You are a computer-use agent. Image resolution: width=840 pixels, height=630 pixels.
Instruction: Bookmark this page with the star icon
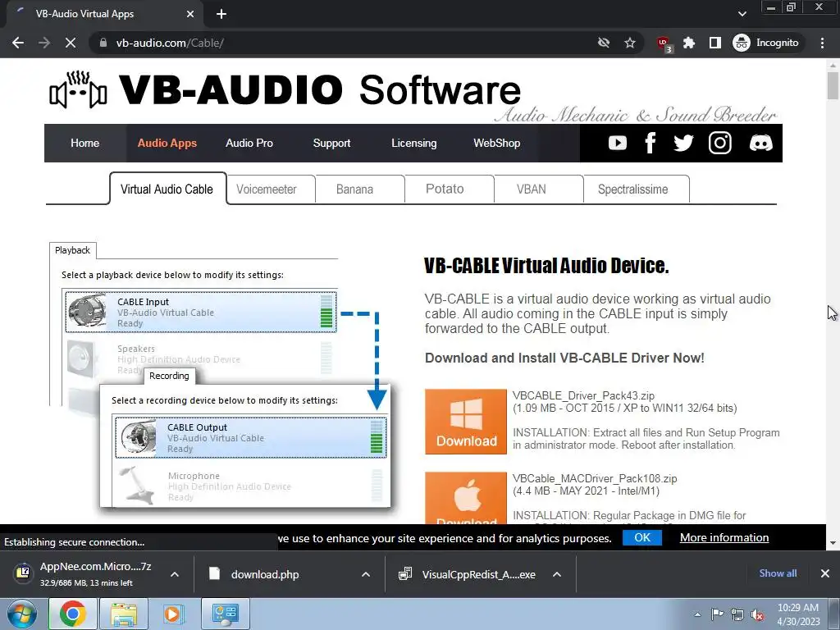630,43
